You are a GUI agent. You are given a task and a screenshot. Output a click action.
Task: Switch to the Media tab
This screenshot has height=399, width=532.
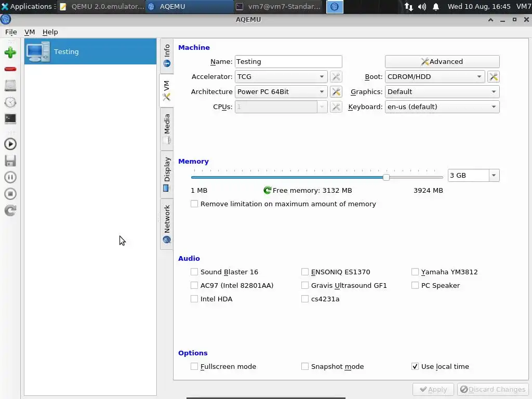[167, 129]
